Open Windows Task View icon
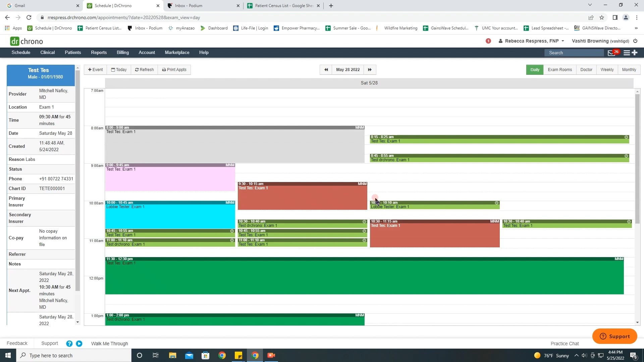Screen dimensions: 644x362 [x=155, y=355]
